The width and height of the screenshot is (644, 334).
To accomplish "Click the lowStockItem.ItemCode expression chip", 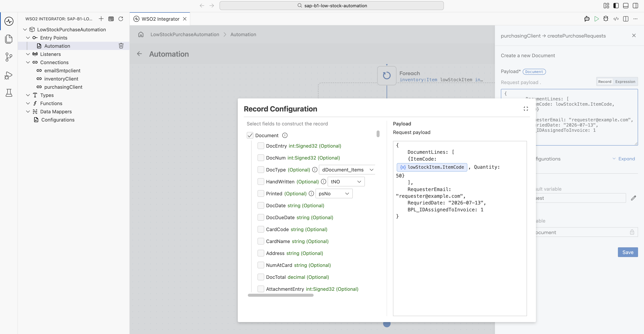I will coord(432,167).
